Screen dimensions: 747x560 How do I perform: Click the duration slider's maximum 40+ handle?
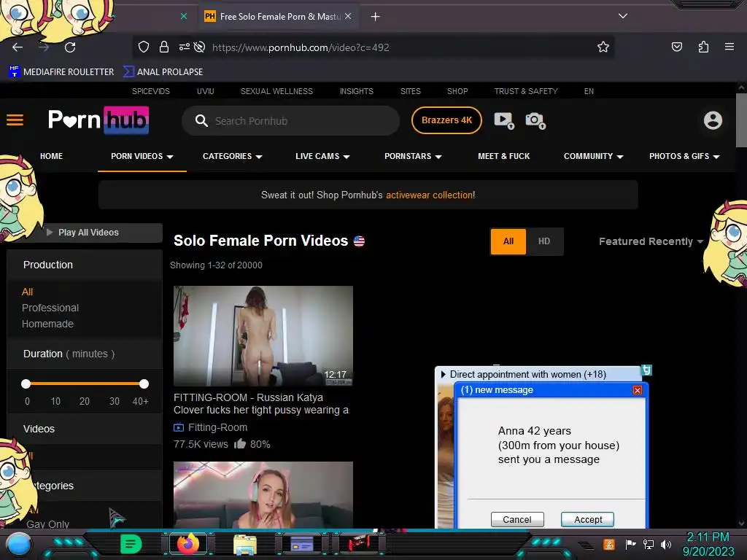click(144, 384)
